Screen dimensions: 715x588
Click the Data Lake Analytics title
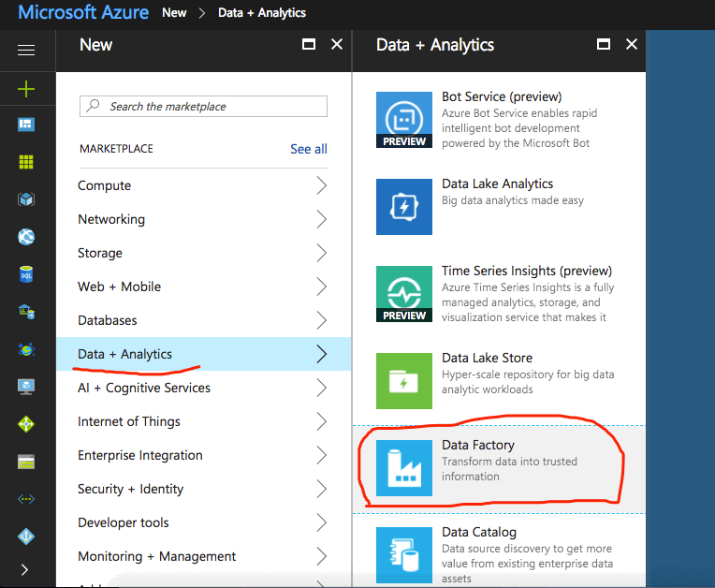(x=497, y=184)
